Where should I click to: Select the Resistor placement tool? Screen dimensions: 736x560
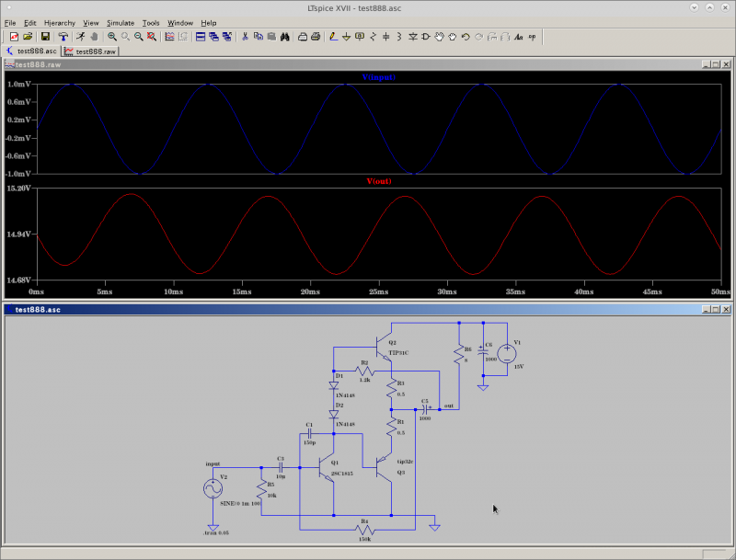click(x=372, y=37)
